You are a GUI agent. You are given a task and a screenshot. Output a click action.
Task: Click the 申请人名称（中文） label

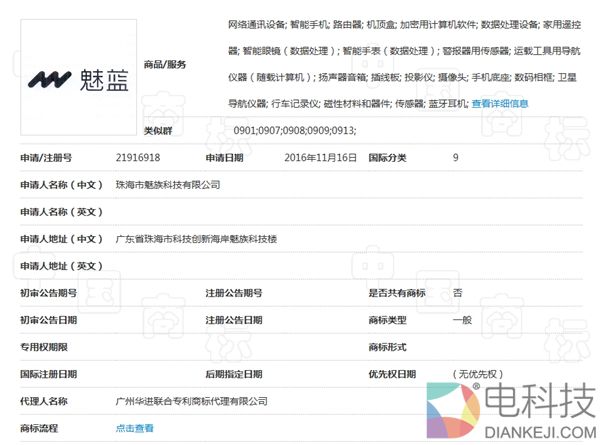(61, 185)
